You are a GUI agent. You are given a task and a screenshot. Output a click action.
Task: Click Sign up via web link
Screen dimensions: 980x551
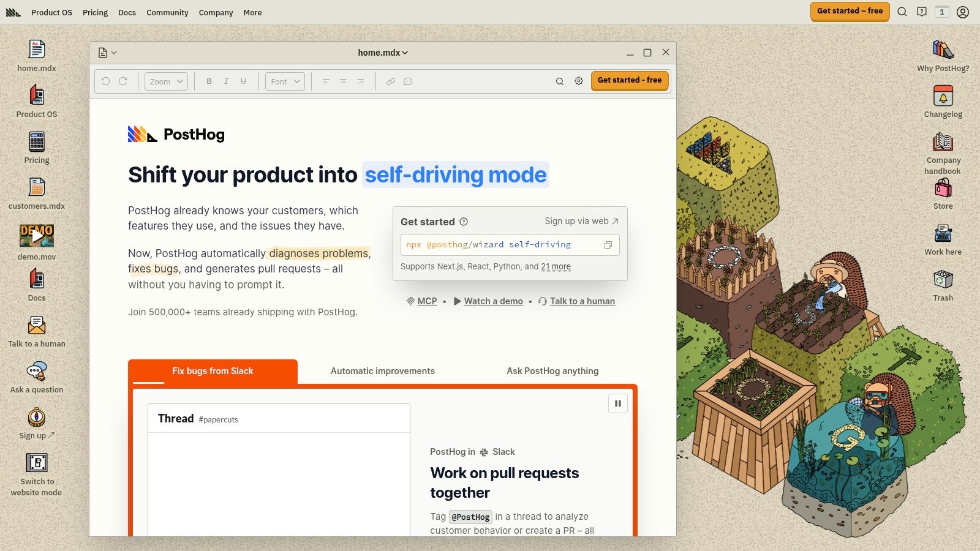[x=582, y=221]
